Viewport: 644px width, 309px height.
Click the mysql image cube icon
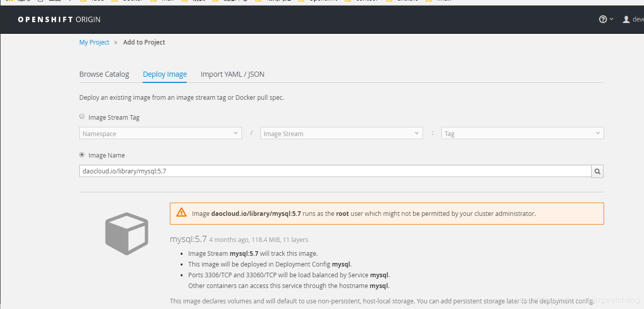[126, 234]
